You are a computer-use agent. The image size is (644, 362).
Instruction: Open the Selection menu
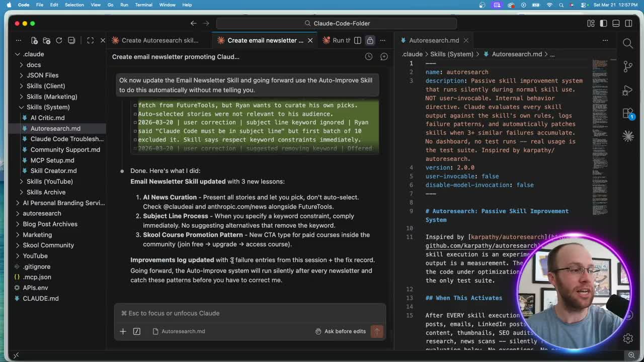click(74, 5)
